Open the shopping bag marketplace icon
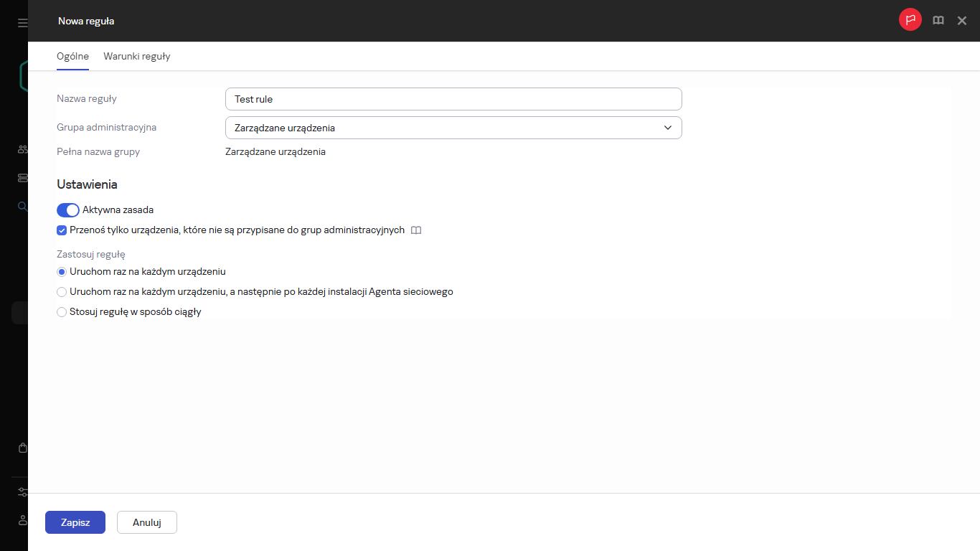 (x=22, y=448)
